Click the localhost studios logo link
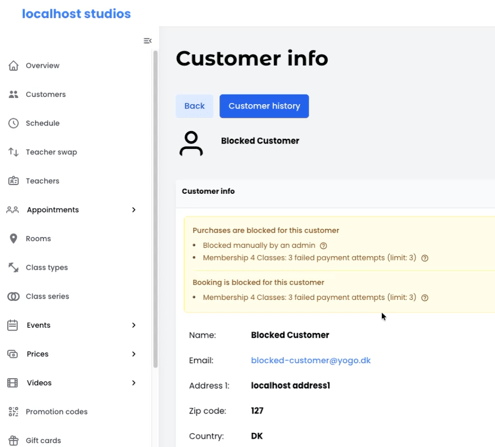This screenshot has height=447, width=495. click(76, 14)
